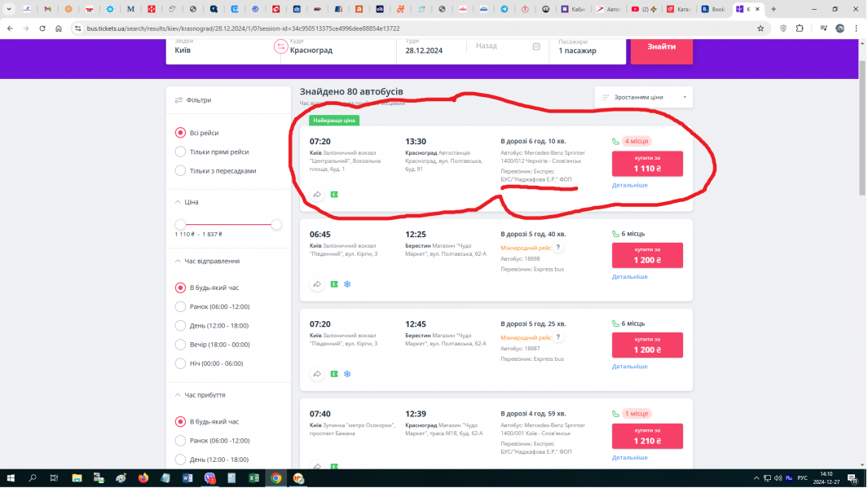
Task: Share the 07:20 Kyiv to Krasnohrad trip
Action: click(316, 195)
